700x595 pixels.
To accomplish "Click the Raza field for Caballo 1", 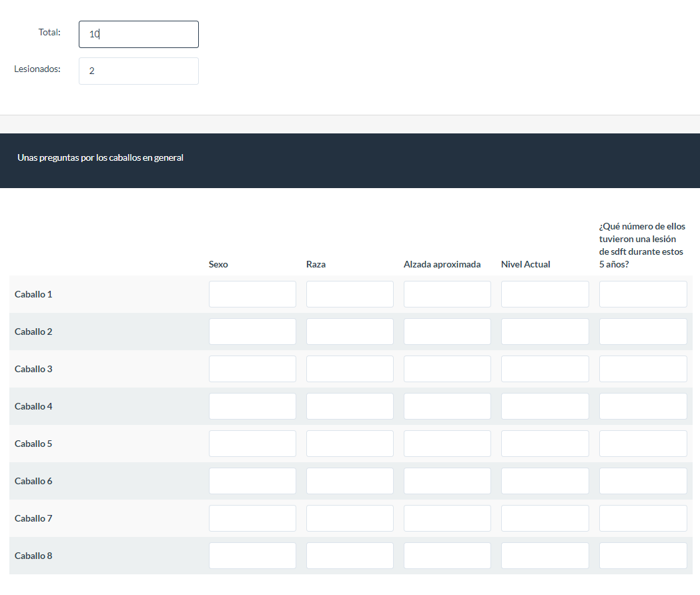I will pos(350,294).
